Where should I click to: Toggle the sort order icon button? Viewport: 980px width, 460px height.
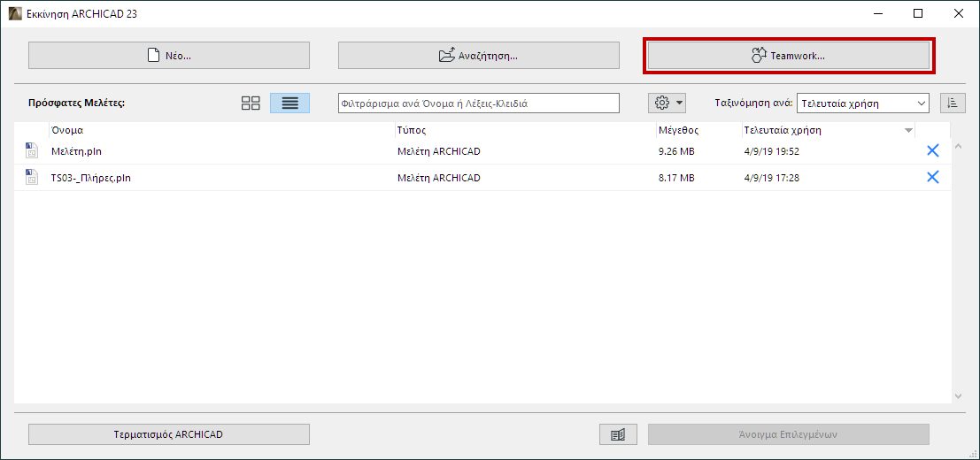tap(953, 103)
